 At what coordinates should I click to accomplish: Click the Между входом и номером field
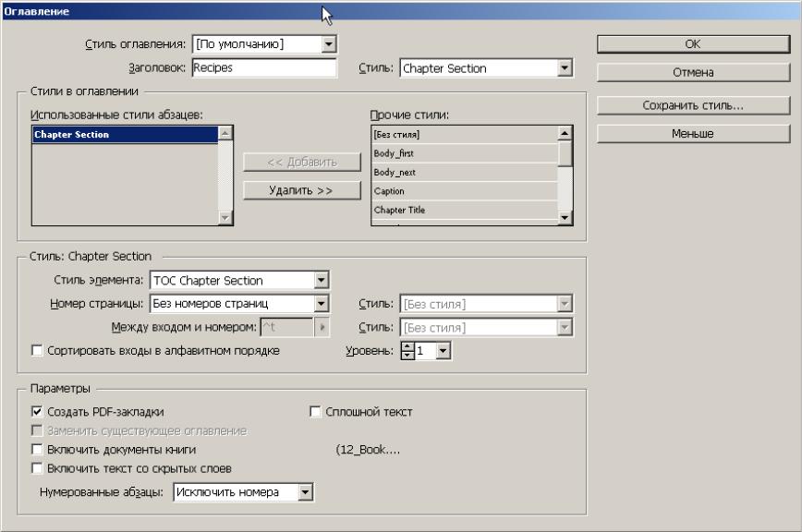pos(287,327)
